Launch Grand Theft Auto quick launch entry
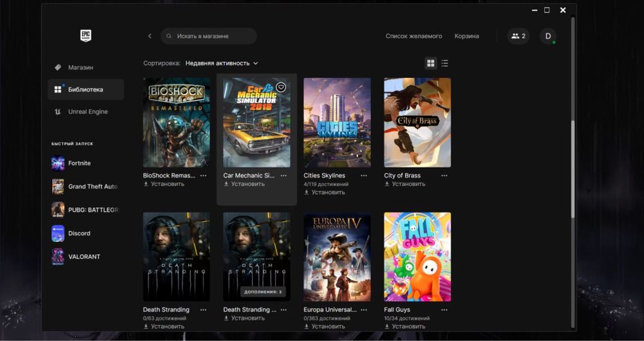This screenshot has height=341, width=644. (86, 187)
